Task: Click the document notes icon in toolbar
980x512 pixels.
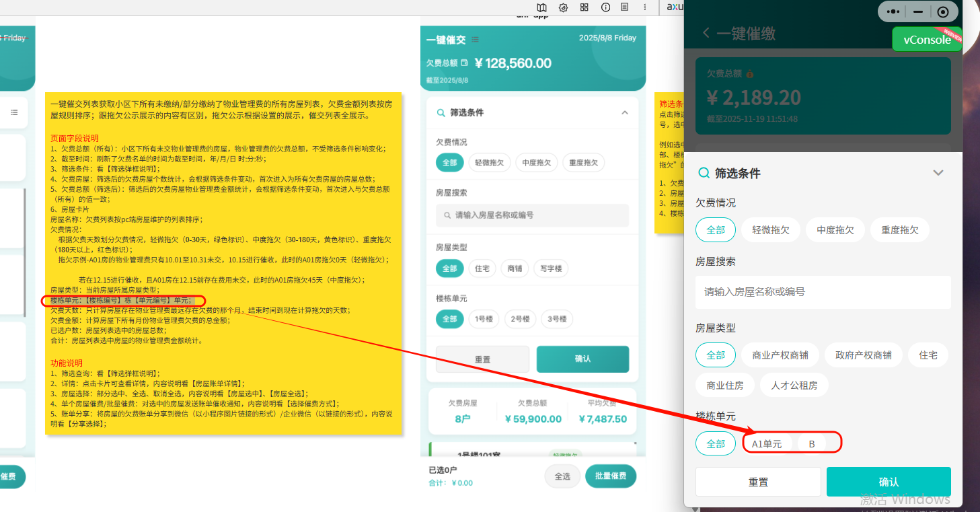Action: (625, 7)
